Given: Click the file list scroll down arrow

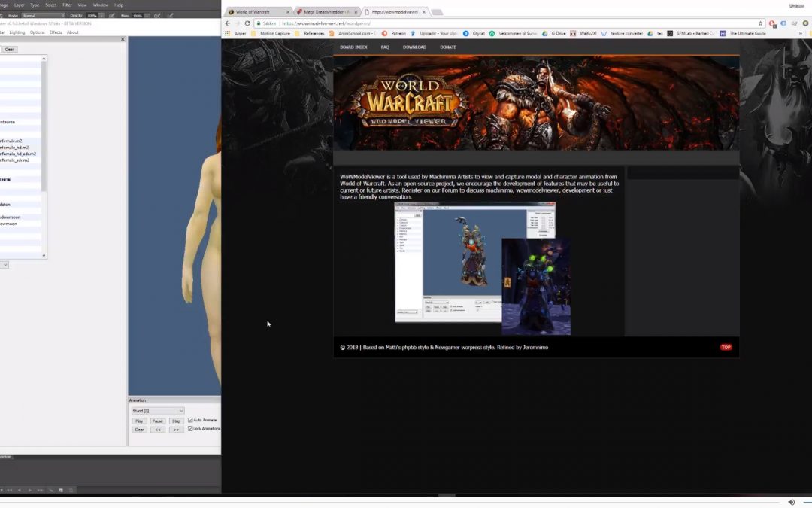Looking at the screenshot, I should click(x=44, y=256).
